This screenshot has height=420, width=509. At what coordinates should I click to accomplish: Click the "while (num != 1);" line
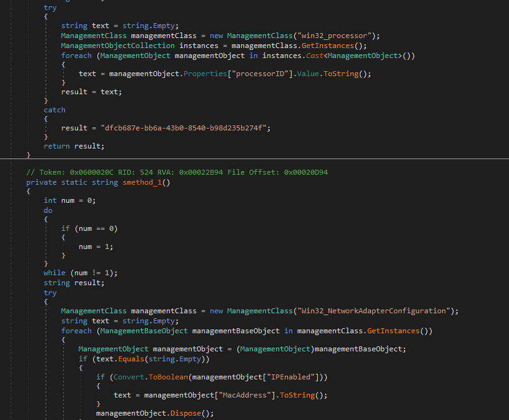[x=81, y=273]
